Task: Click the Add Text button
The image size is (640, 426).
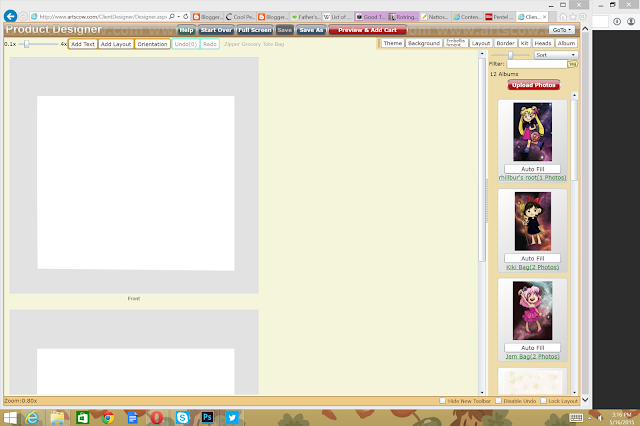Action: point(83,44)
